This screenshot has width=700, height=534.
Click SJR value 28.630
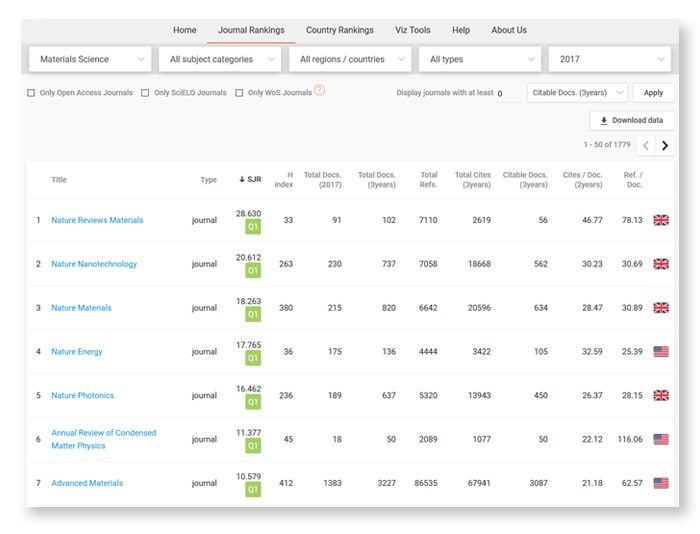pos(249,213)
